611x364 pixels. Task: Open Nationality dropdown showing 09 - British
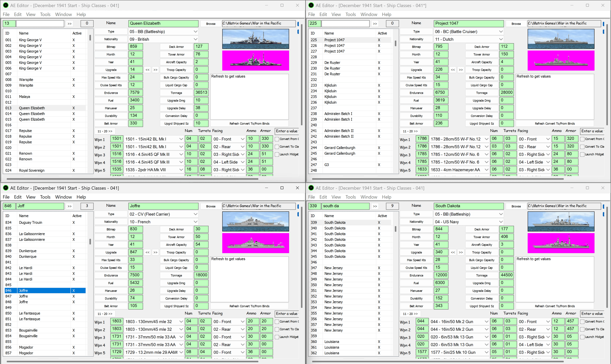163,39
